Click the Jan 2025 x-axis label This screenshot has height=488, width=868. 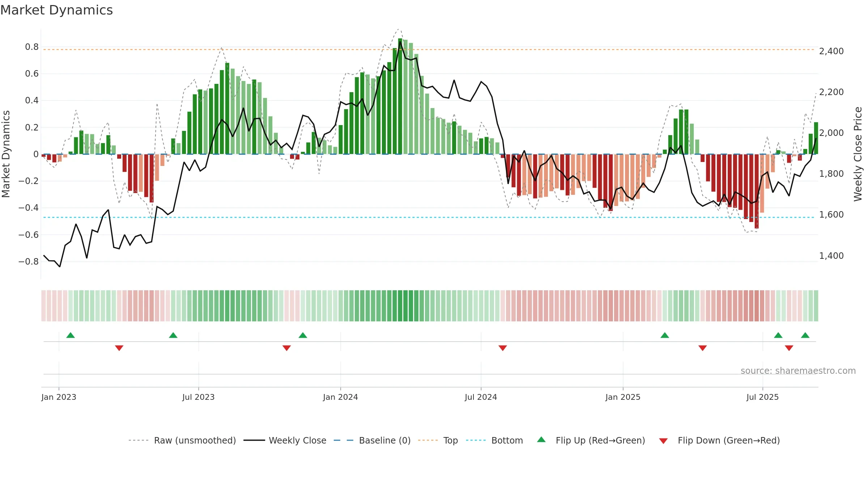623,397
